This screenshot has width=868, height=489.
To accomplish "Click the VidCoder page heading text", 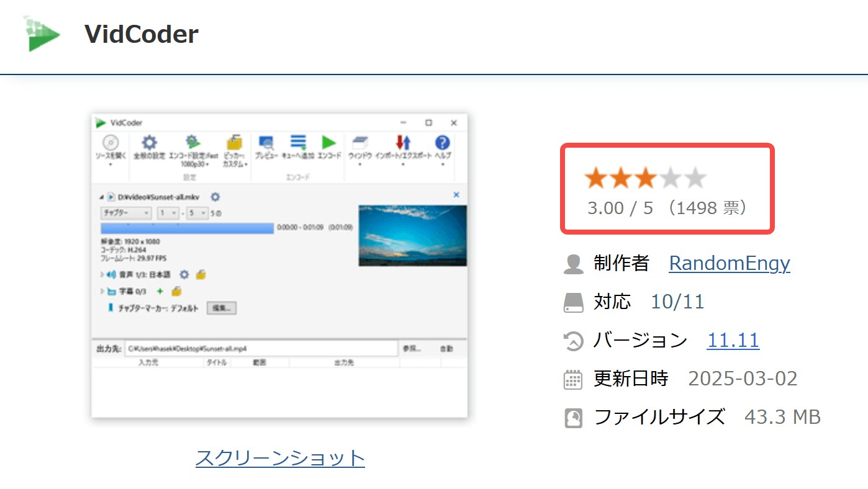I will [142, 34].
